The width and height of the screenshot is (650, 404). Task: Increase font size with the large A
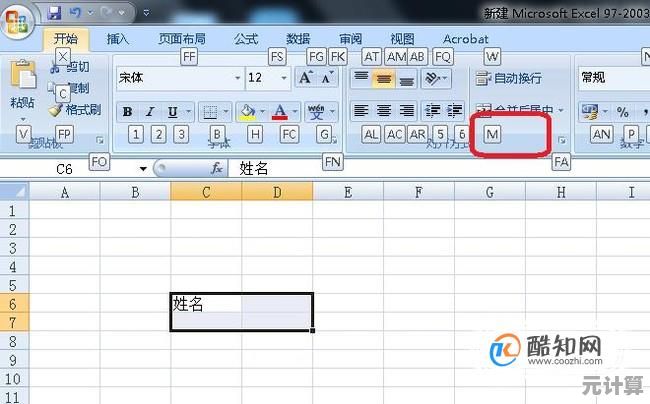point(306,77)
